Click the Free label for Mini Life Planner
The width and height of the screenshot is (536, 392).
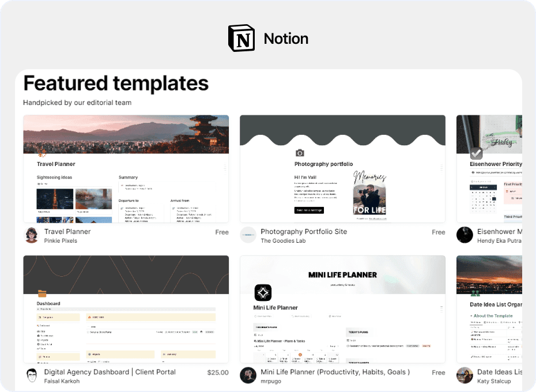[438, 372]
